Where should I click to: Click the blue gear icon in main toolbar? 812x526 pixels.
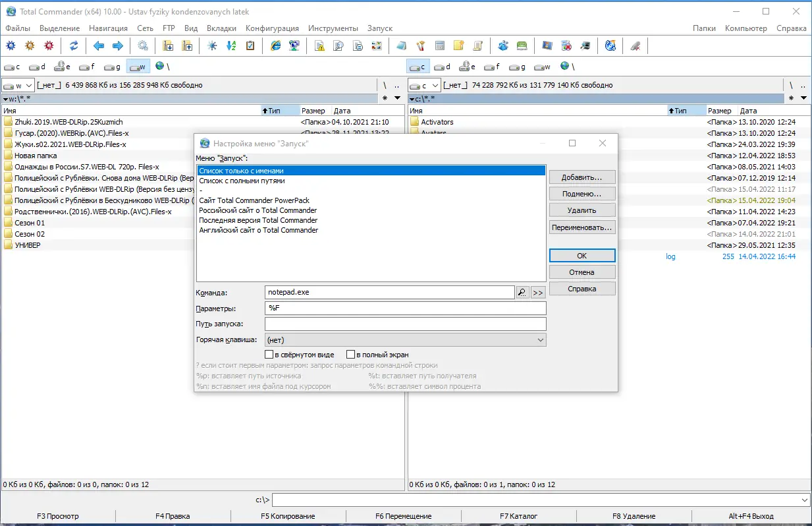11,45
